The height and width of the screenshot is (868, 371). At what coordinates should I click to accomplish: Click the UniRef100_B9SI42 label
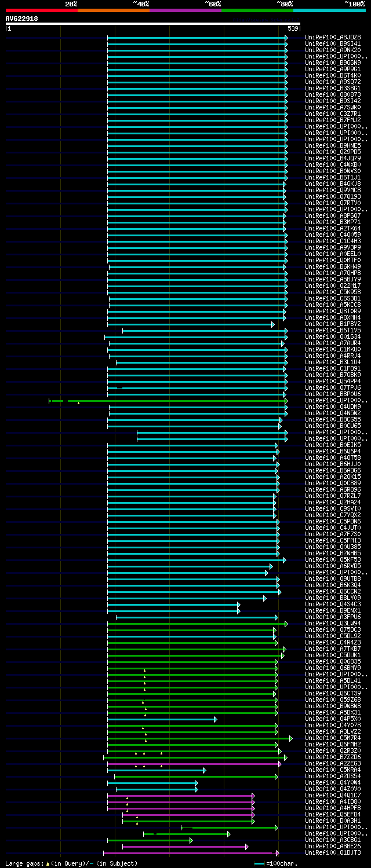[x=334, y=101]
